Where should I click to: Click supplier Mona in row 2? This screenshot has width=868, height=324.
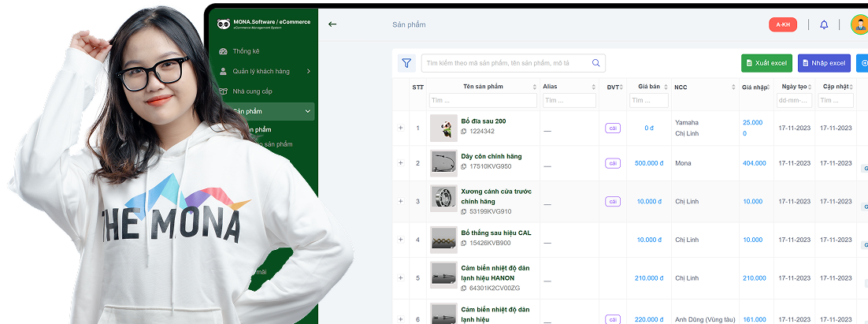point(683,163)
